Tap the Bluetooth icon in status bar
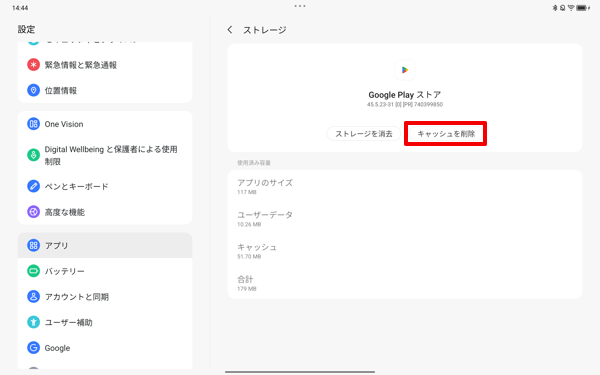600x375 pixels. point(554,8)
